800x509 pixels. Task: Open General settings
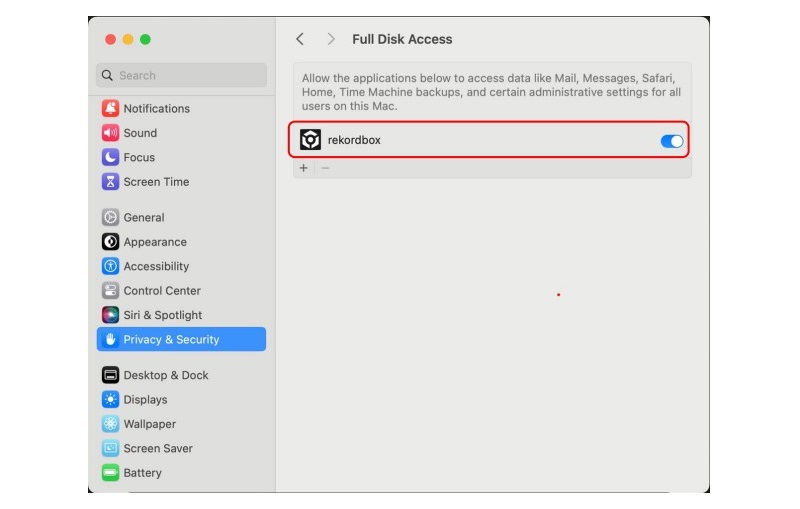point(143,217)
